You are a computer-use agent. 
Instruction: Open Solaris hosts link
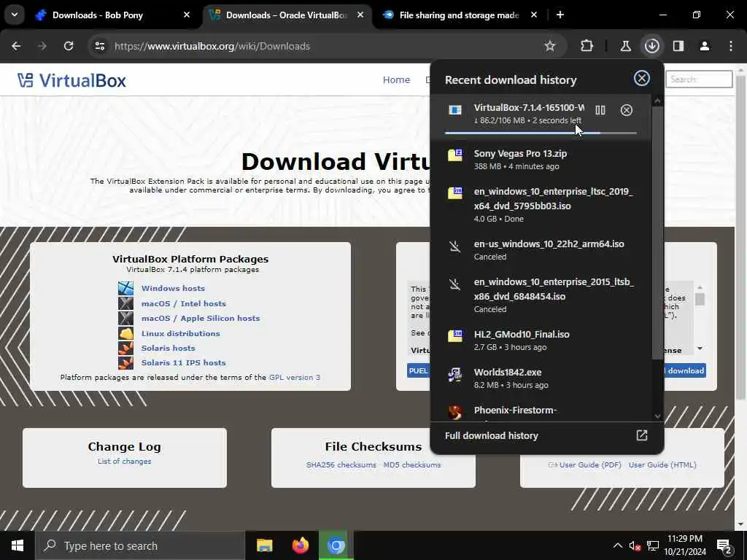169,348
